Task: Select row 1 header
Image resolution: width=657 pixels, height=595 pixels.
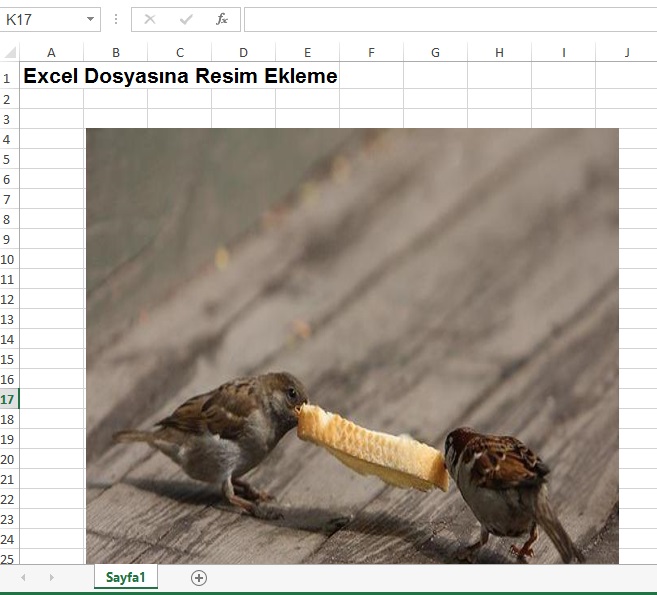Action: pos(9,75)
